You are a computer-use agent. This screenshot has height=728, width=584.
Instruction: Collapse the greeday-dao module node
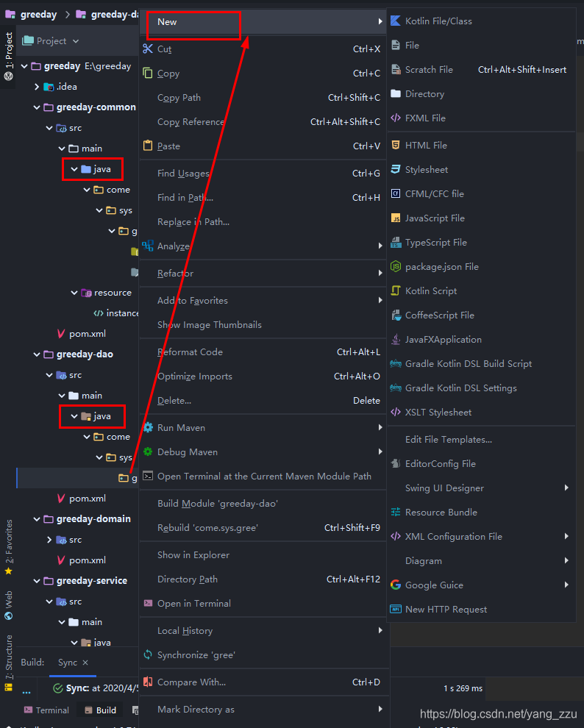[x=37, y=354]
